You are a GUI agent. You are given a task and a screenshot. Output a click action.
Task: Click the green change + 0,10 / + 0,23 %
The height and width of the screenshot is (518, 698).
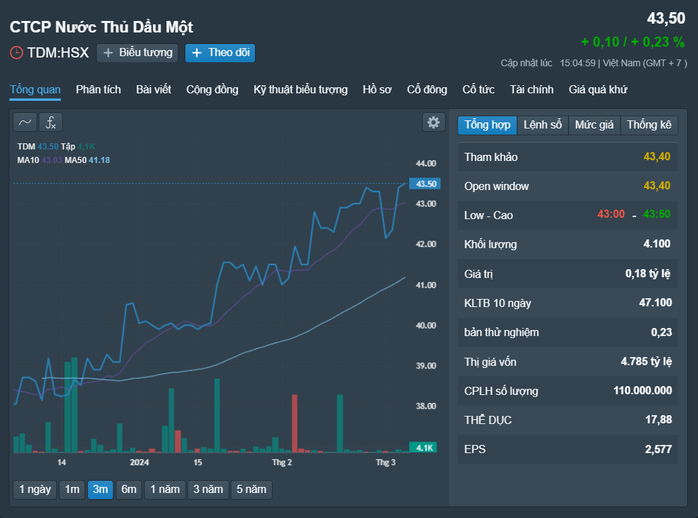pyautogui.click(x=633, y=42)
